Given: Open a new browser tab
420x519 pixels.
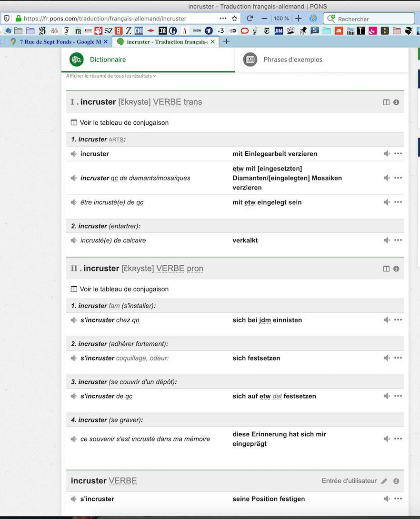Looking at the screenshot, I should [226, 41].
